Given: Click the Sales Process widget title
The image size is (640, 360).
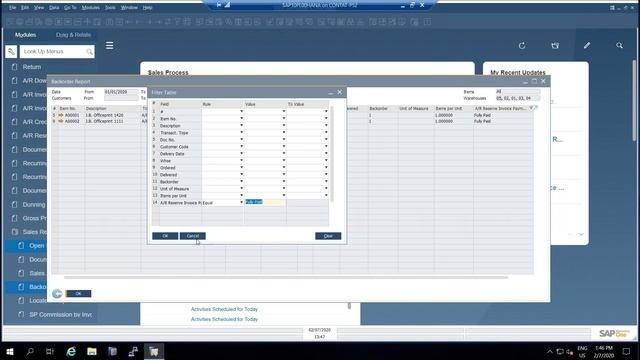Looking at the screenshot, I should click(168, 72).
